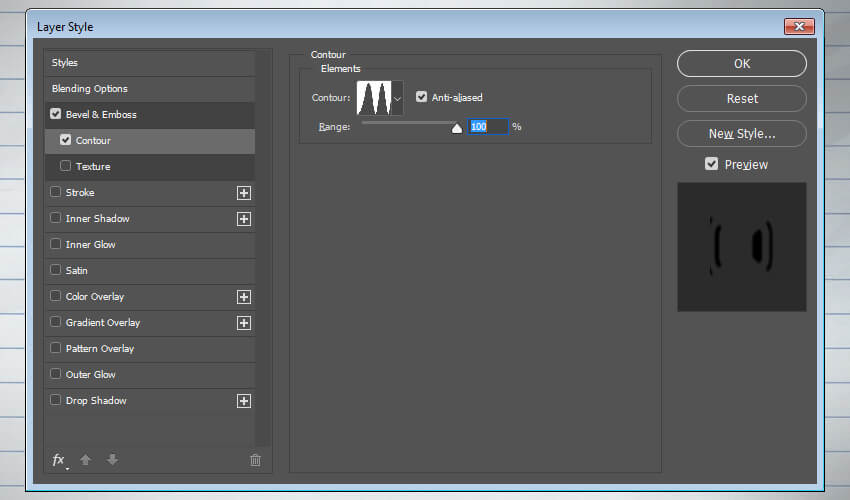
Task: Add another Drop Shadow with plus icon
Action: [244, 401]
